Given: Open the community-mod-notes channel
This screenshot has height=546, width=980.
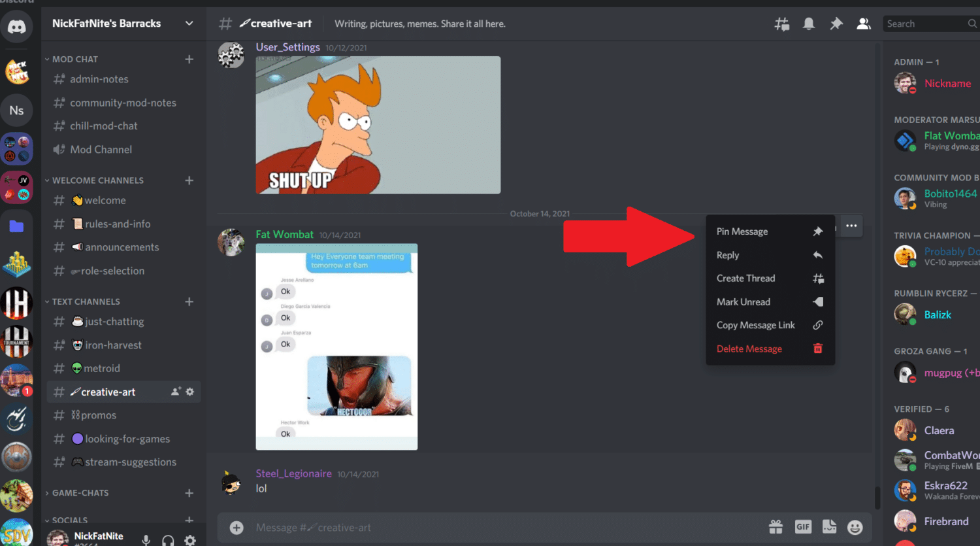Looking at the screenshot, I should pyautogui.click(x=123, y=103).
